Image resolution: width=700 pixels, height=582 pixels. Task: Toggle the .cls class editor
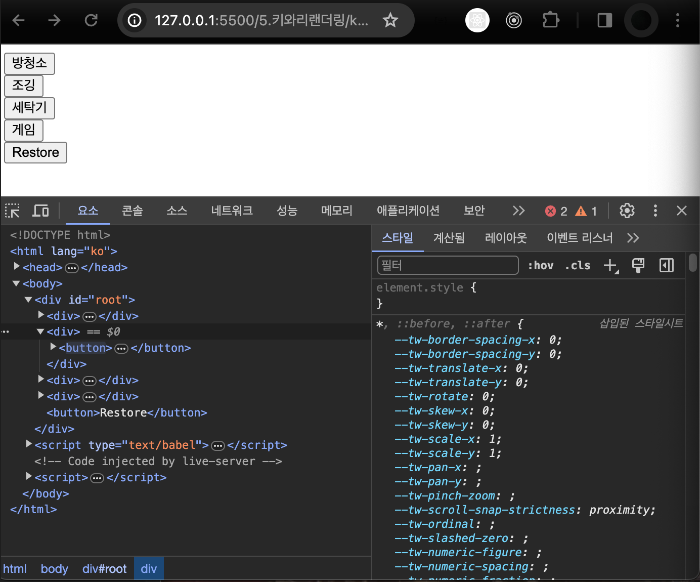(578, 266)
